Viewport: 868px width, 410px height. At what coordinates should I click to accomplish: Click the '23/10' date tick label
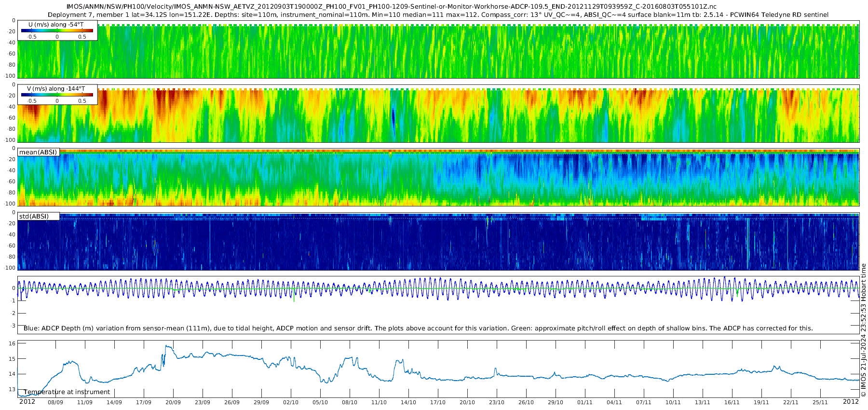coord(497,402)
